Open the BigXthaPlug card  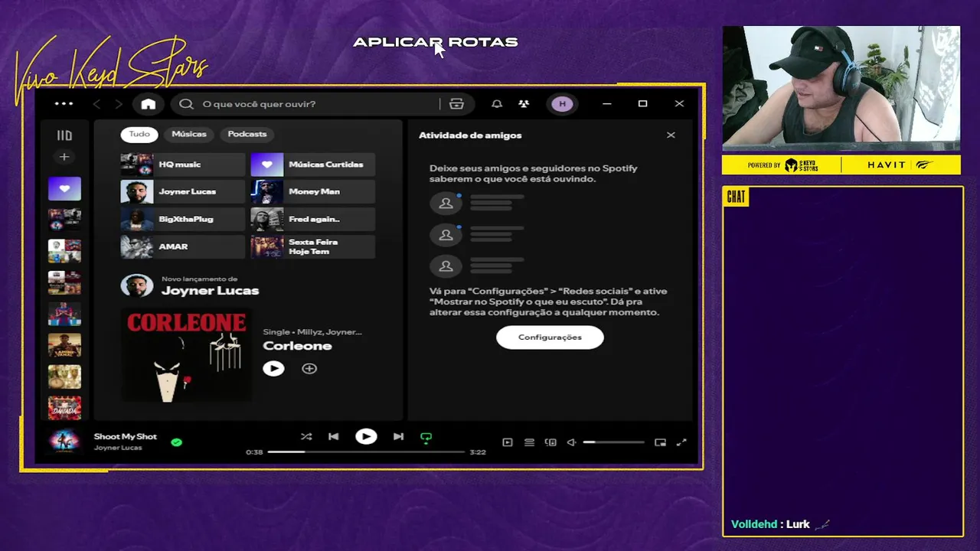click(x=182, y=220)
